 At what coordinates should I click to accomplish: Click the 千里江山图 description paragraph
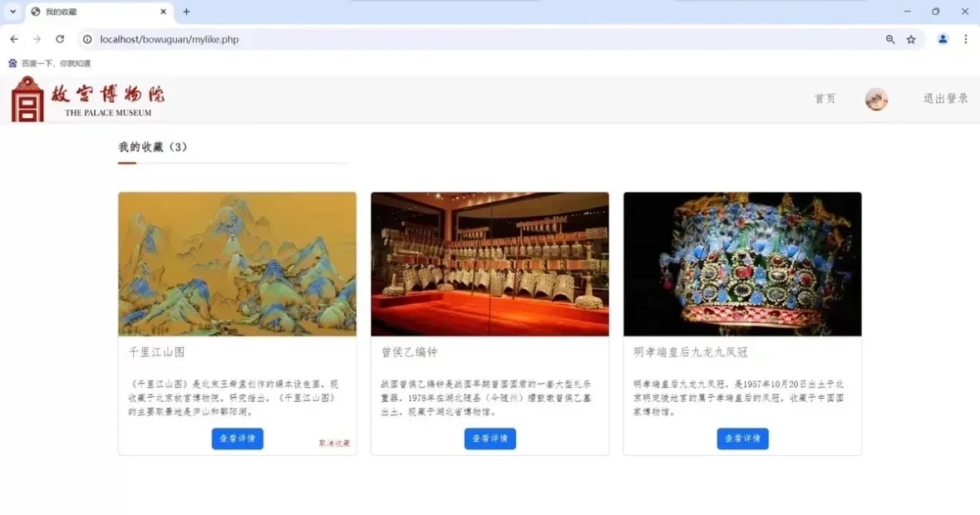[234, 398]
